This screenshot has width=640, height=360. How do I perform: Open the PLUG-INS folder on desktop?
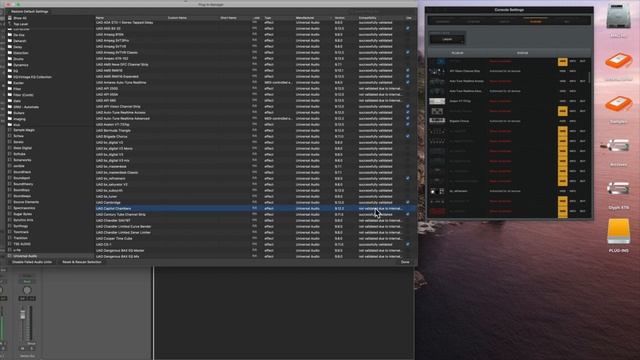pyautogui.click(x=618, y=232)
